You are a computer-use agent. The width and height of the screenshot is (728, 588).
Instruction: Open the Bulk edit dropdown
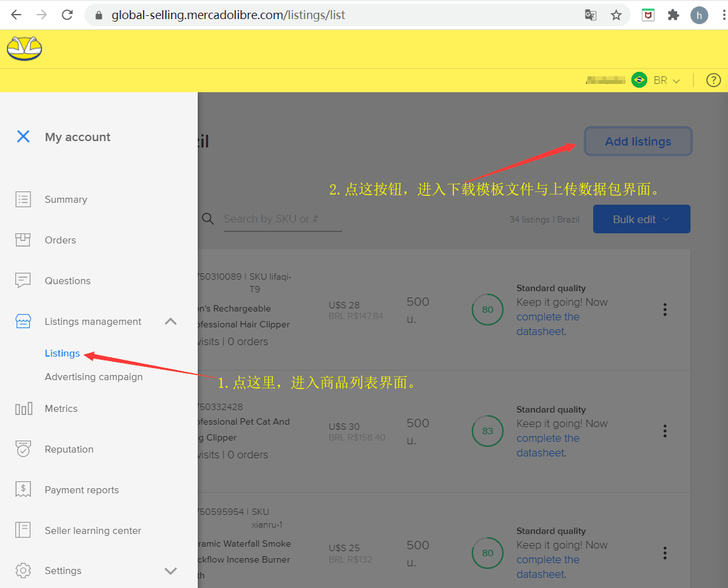642,219
